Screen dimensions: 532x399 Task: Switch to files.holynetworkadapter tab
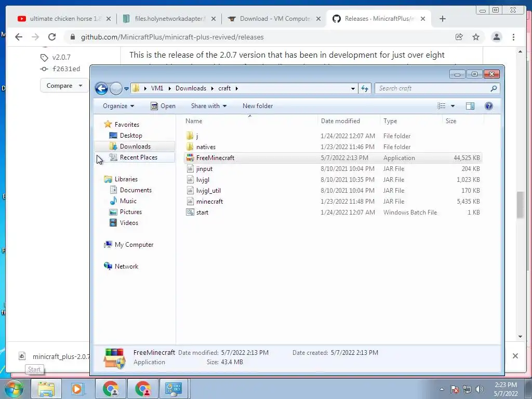pos(169,19)
